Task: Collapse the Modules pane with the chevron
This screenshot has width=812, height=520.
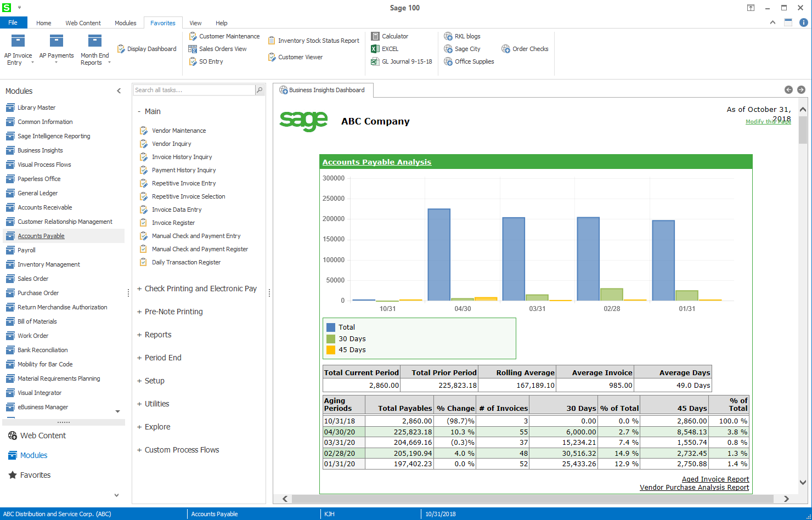Action: [x=119, y=91]
